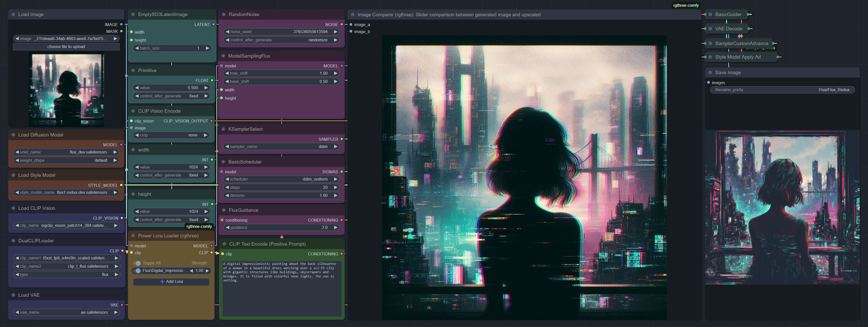Disable the Flux\Digital_Impressio lora toggle
The image size is (868, 327).
click(x=137, y=271)
